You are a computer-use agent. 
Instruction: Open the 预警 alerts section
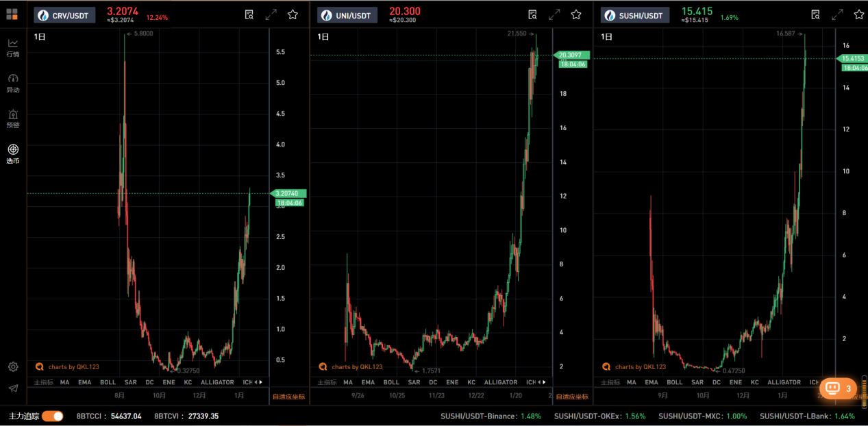click(12, 118)
